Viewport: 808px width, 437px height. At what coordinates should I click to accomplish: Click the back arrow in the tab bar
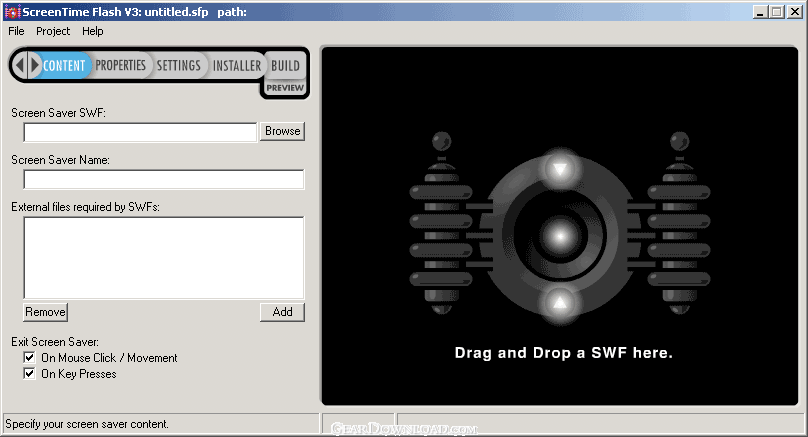[x=20, y=65]
